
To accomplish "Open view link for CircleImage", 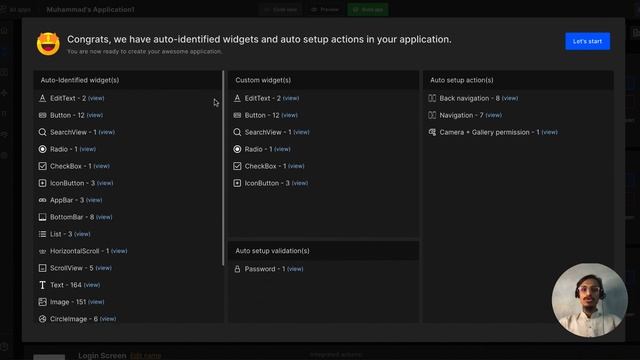I will [108, 319].
